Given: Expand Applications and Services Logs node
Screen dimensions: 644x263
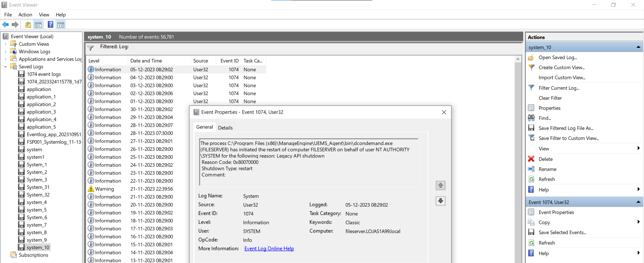Looking at the screenshot, I should (5, 59).
